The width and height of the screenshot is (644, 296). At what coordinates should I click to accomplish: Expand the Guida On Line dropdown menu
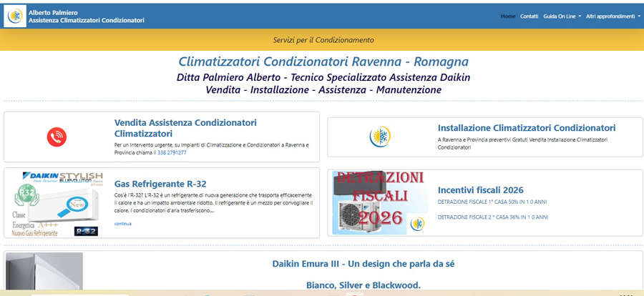(x=562, y=16)
